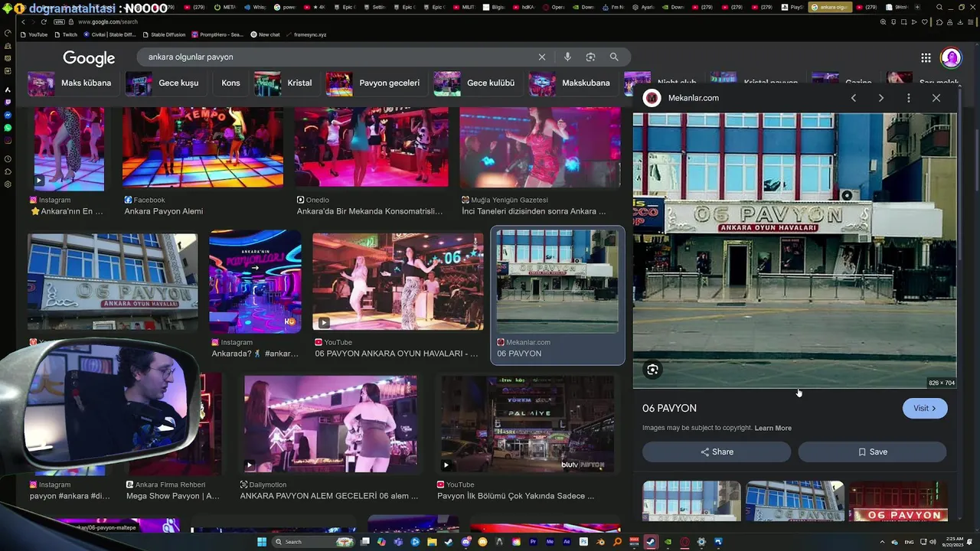The image size is (980, 551).
Task: Open the red 06 PAVYON related image
Action: point(897,501)
